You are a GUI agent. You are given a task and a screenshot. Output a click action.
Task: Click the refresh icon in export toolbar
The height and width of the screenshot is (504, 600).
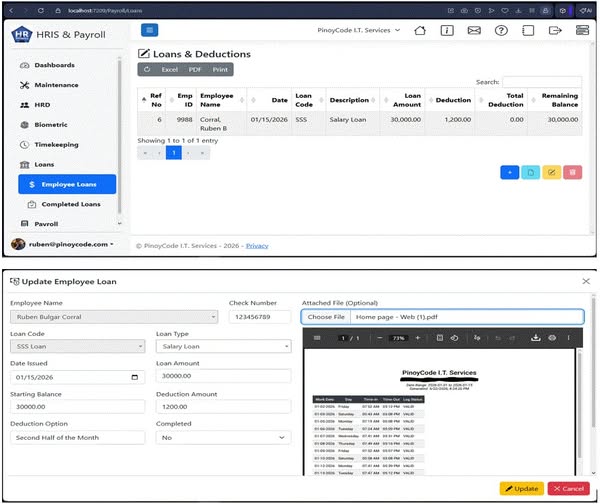(x=147, y=69)
